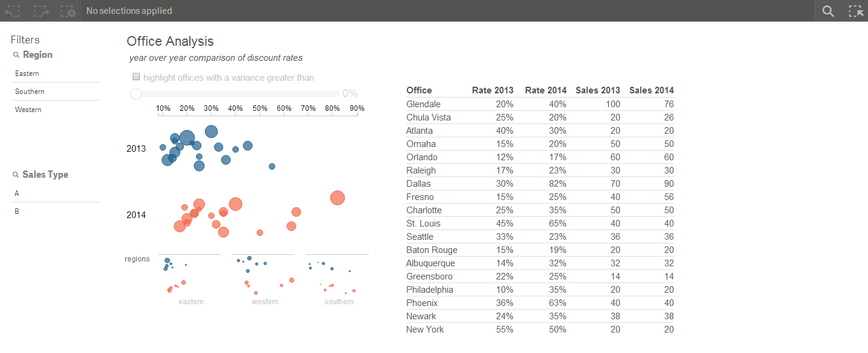This screenshot has height=353, width=868.
Task: Redo the selection step forward
Action: [x=40, y=10]
